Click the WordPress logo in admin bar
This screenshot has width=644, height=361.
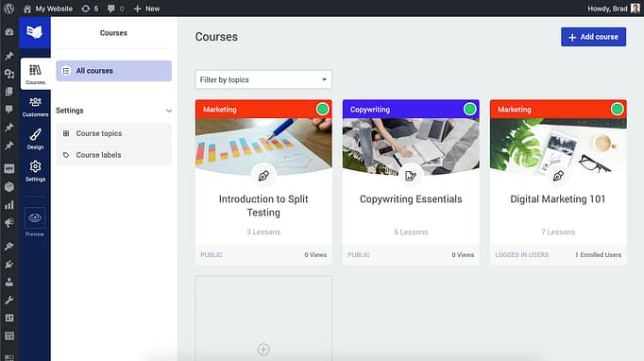coord(9,9)
